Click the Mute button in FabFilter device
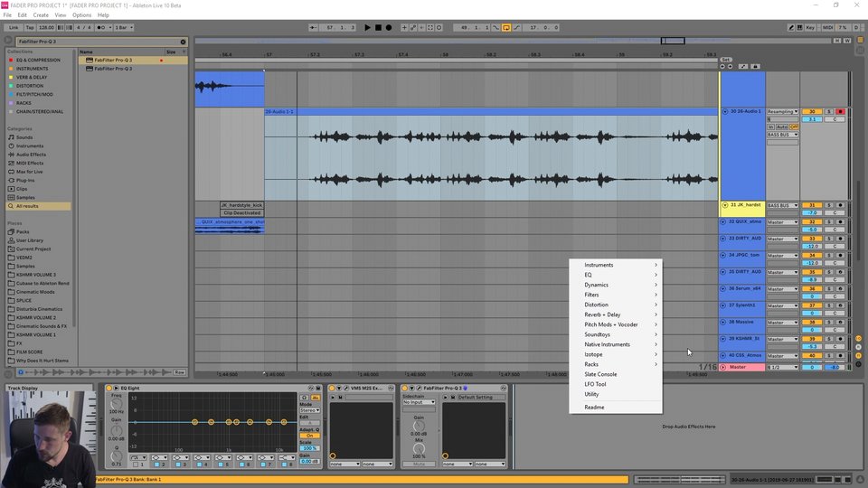 click(419, 464)
